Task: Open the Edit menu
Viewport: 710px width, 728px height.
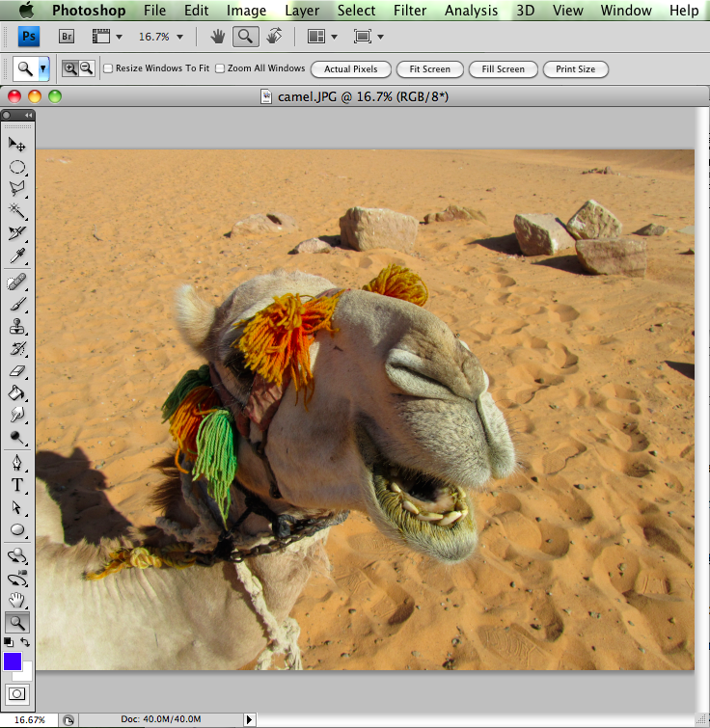Action: click(197, 11)
